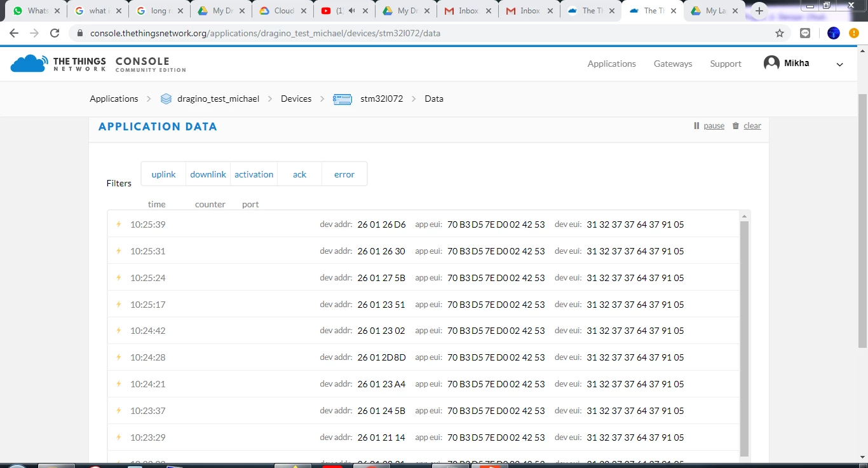This screenshot has height=468, width=868.
Task: Expand the 10:25:24 activation row
Action: [x=423, y=278]
